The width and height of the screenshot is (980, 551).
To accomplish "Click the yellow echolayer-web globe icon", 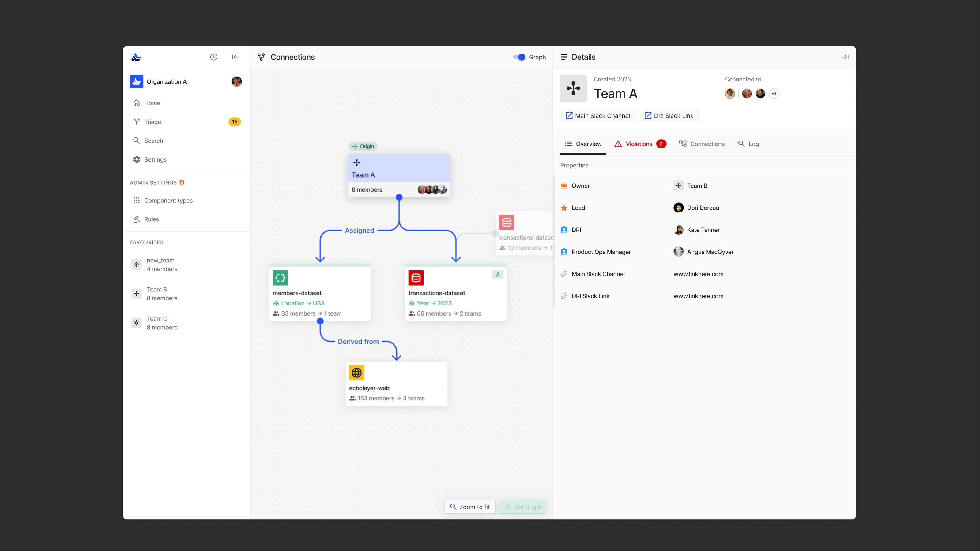I will pos(356,373).
